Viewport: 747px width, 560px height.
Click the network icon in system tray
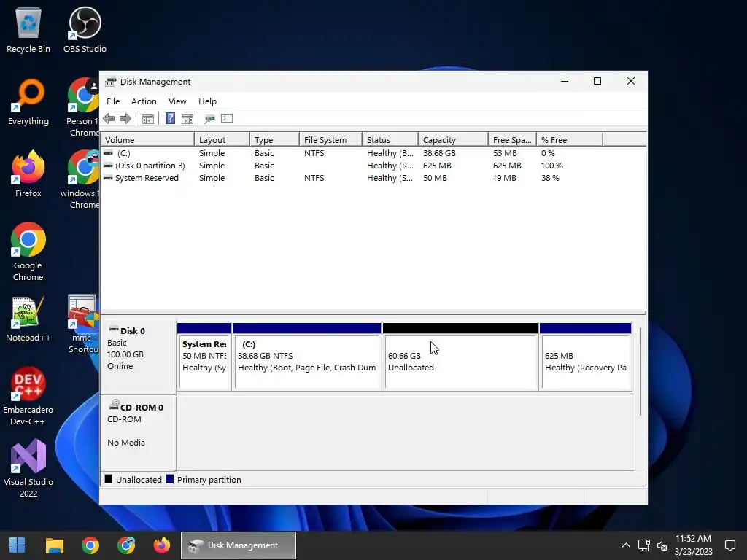pos(644,545)
